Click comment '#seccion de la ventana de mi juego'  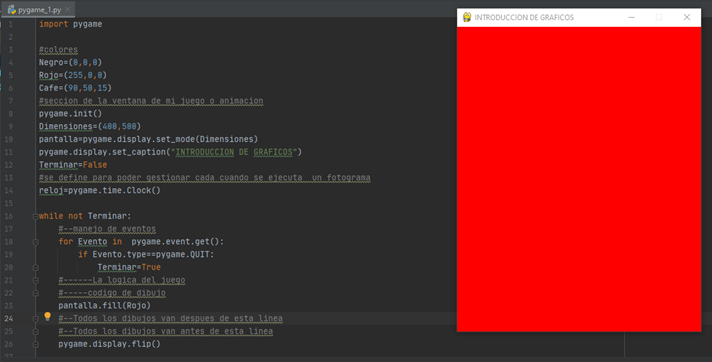point(151,101)
